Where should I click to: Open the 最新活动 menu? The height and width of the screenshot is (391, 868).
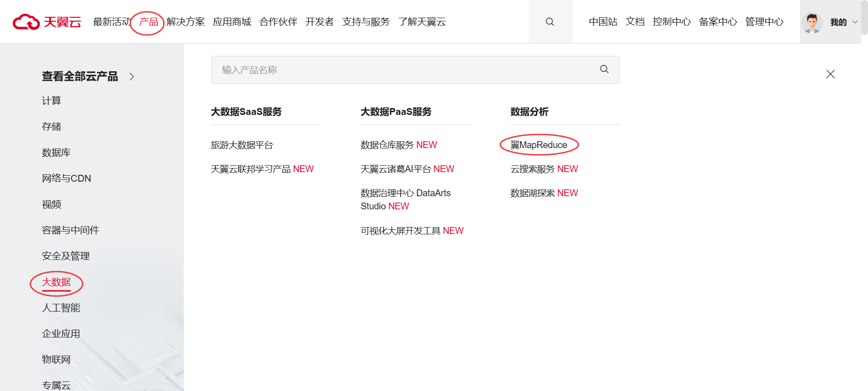pyautogui.click(x=112, y=22)
